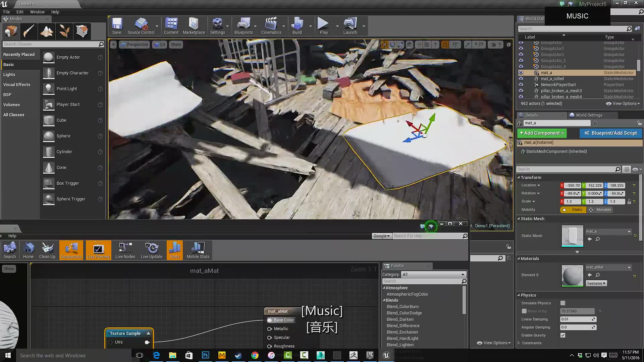Select the Foliage mode icon
Screen dimensions: 644x362
pyautogui.click(x=64, y=31)
